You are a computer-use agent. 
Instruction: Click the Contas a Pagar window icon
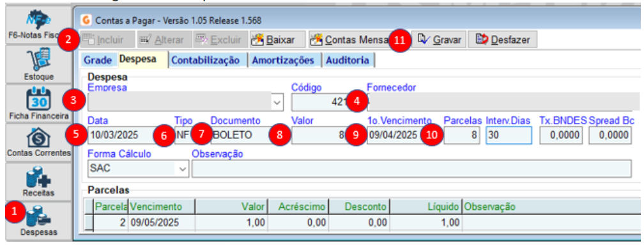tap(86, 20)
